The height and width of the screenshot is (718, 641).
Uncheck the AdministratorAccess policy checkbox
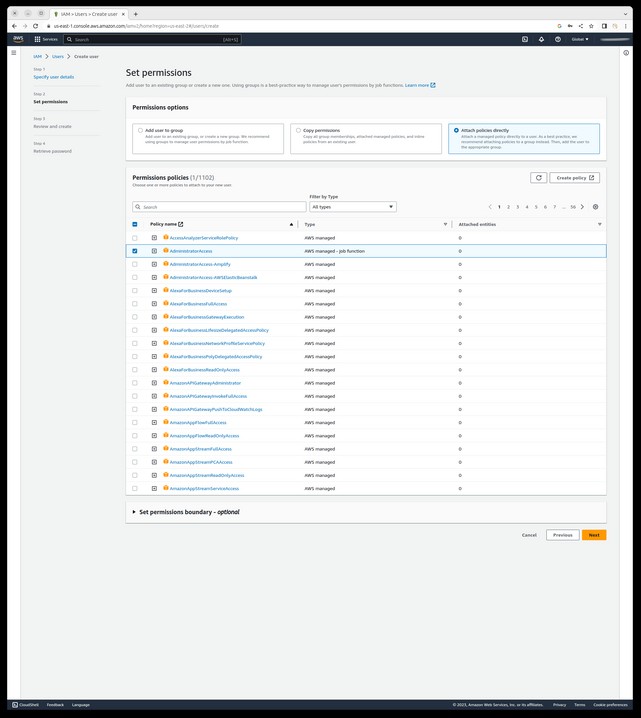pyautogui.click(x=135, y=251)
